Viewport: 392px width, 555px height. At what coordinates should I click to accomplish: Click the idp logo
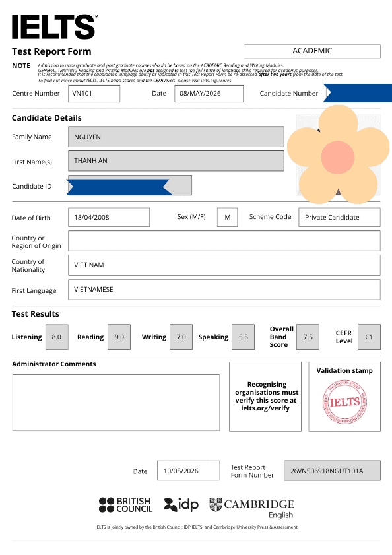click(181, 505)
